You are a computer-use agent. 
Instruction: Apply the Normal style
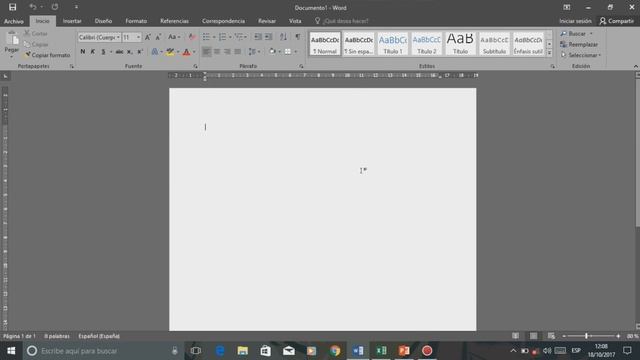(325, 44)
